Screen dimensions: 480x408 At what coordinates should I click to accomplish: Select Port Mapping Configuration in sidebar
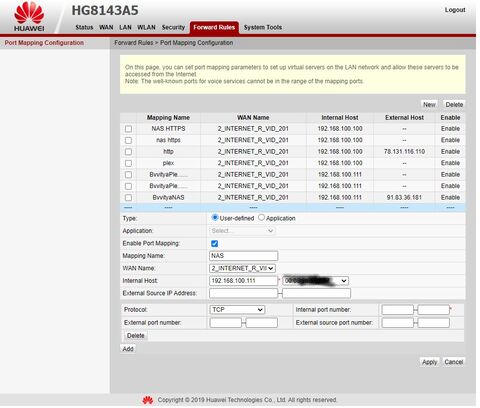pyautogui.click(x=44, y=43)
